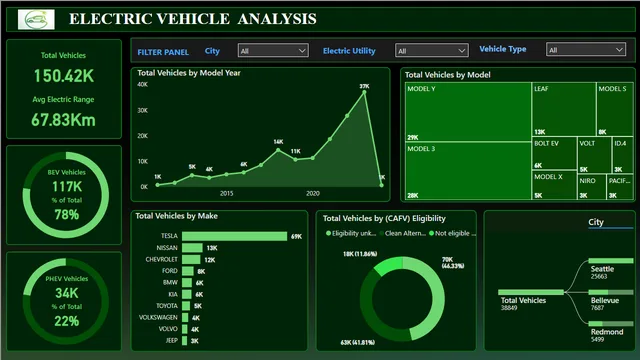The image size is (640, 360).
Task: Click the JEEP bar in Make chart
Action: [x=184, y=340]
